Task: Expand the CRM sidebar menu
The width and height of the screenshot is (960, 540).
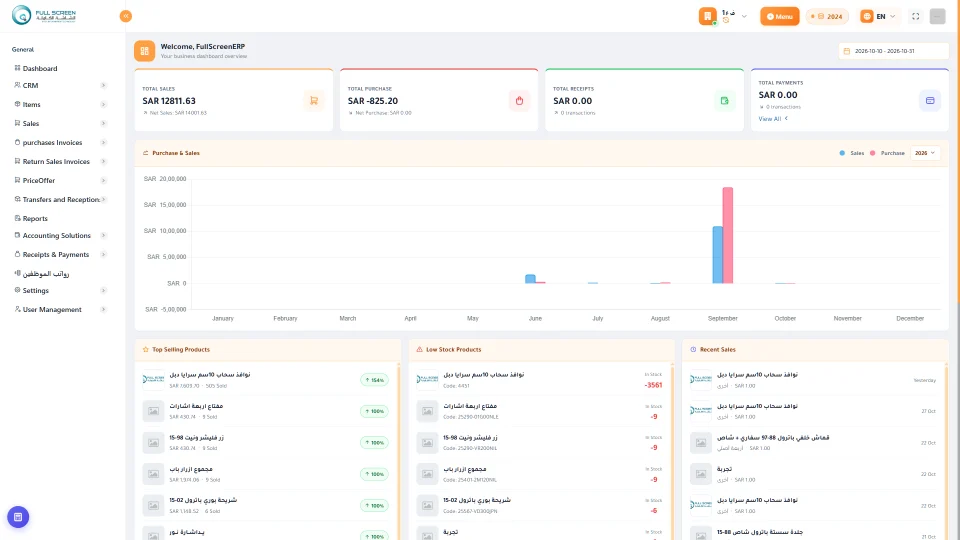Action: [x=59, y=86]
